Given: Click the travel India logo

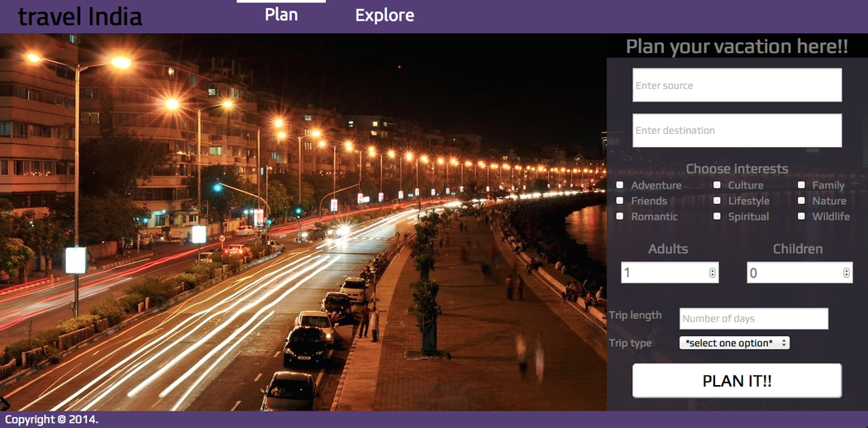Looking at the screenshot, I should pyautogui.click(x=80, y=16).
